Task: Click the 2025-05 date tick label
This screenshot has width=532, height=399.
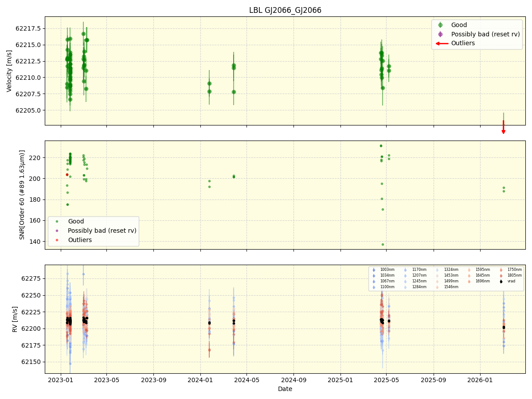Action: click(x=386, y=380)
